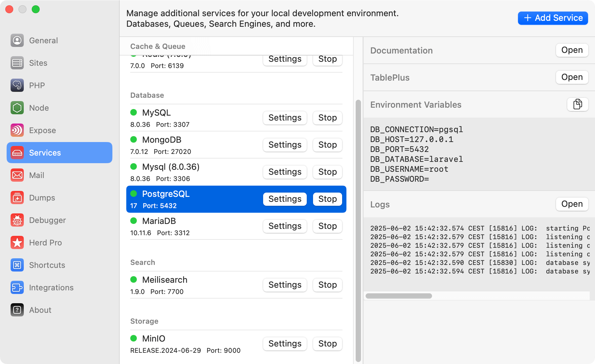Image resolution: width=595 pixels, height=364 pixels.
Task: Open the Mail panel
Action: [x=36, y=175]
